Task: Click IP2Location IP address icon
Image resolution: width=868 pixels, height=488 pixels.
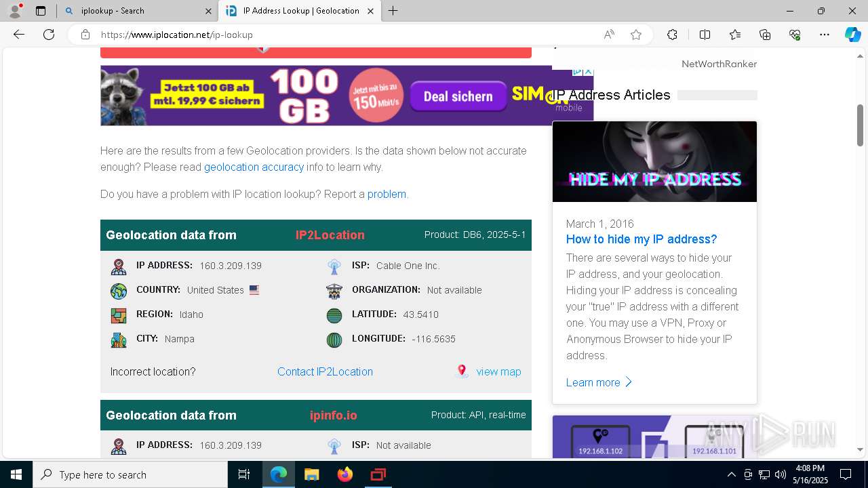Action: (x=119, y=266)
